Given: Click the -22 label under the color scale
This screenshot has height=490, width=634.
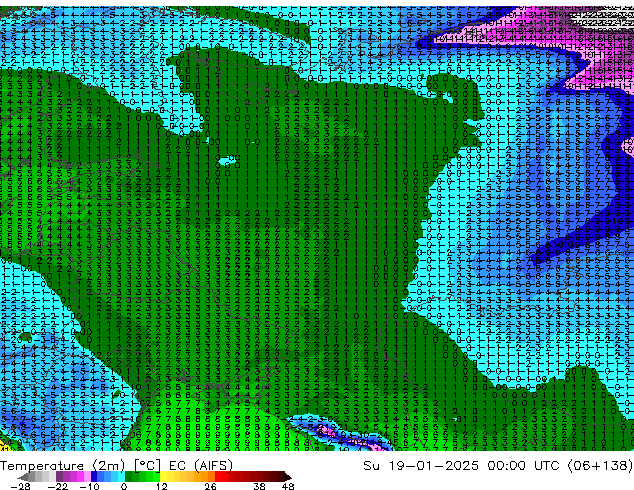Looking at the screenshot, I should pyautogui.click(x=58, y=486).
